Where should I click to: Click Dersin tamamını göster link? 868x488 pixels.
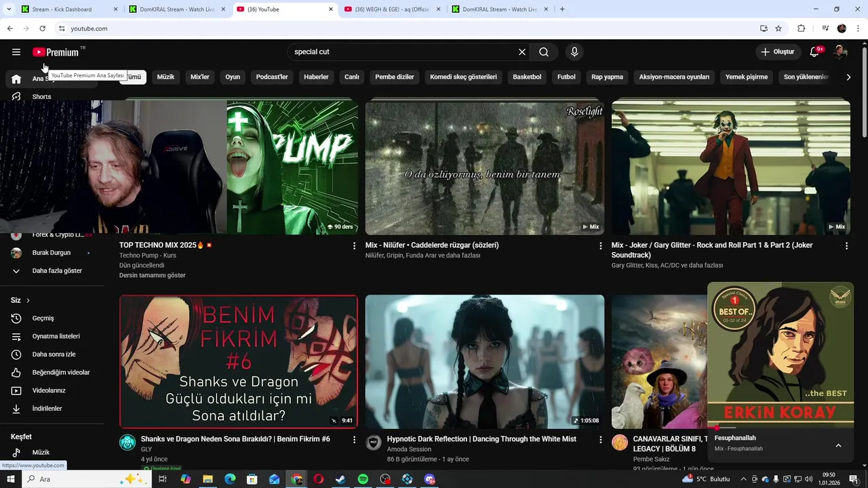point(152,275)
